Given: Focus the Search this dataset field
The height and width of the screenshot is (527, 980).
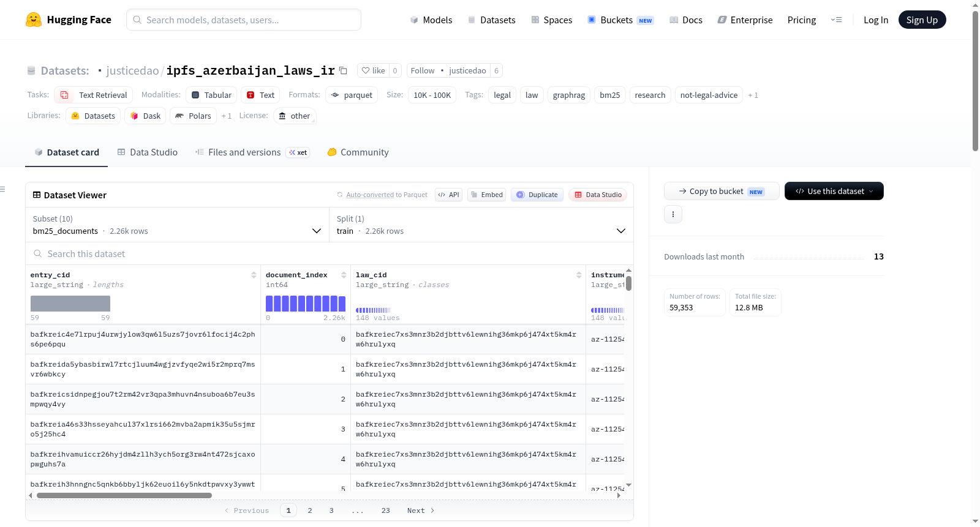Looking at the screenshot, I should click(330, 253).
